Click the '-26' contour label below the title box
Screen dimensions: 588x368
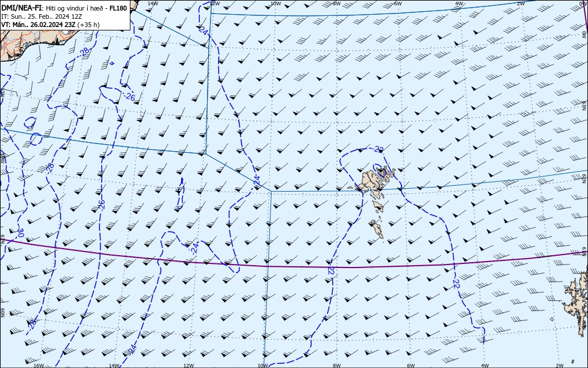[130, 96]
